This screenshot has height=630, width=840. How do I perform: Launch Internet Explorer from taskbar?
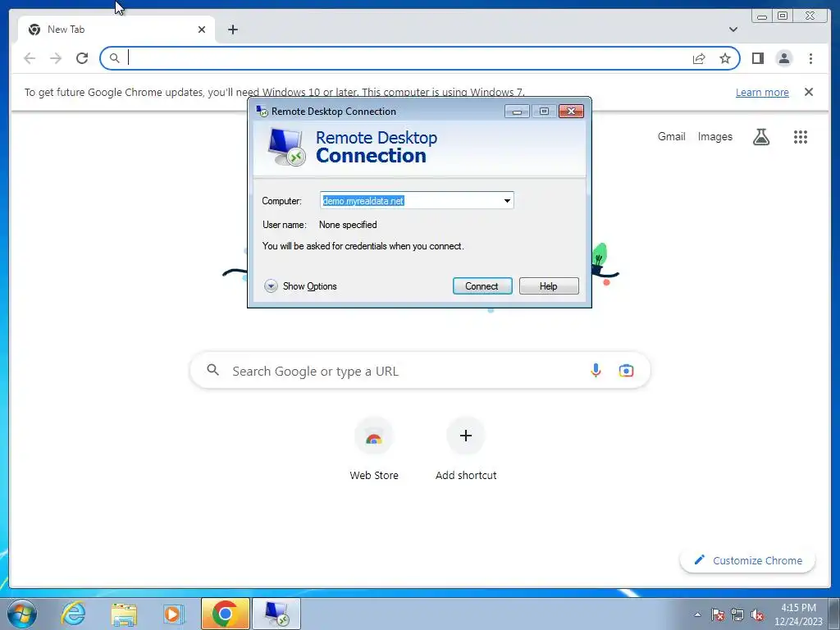73,614
